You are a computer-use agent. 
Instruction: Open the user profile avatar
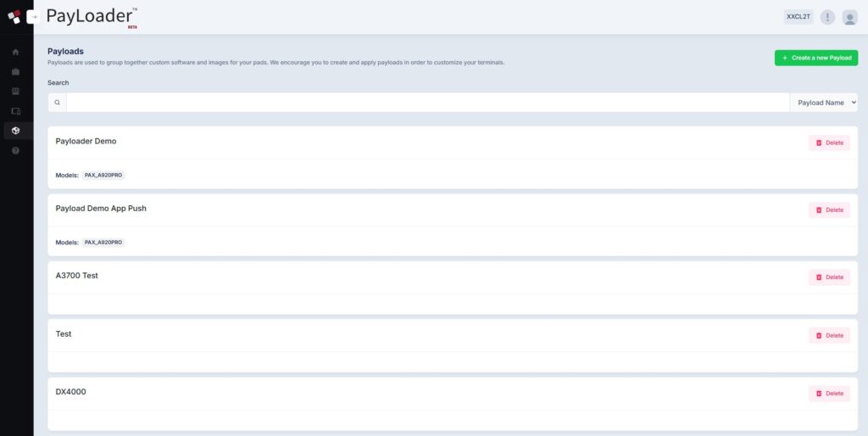849,17
